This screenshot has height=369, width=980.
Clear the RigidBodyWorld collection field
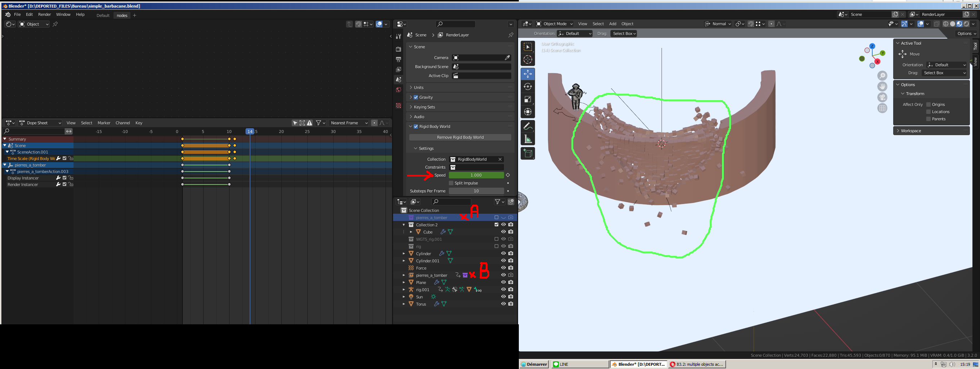(x=500, y=159)
